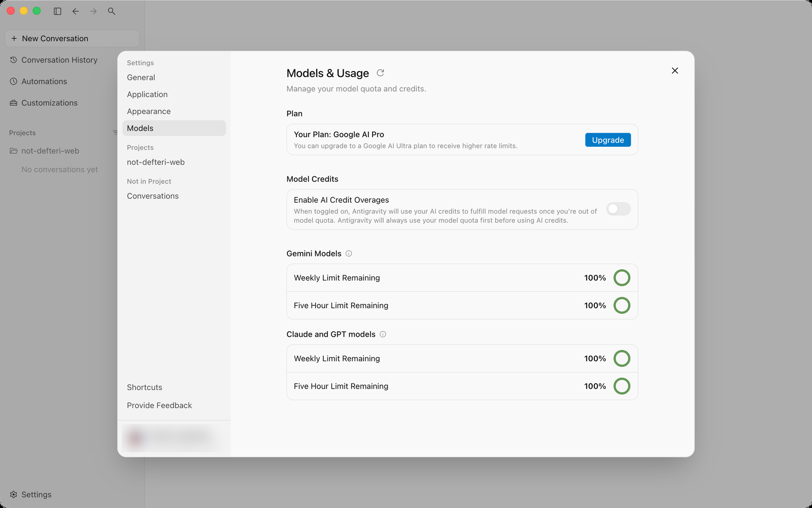This screenshot has width=812, height=508.
Task: Toggle the sidebar panel icon
Action: click(57, 11)
